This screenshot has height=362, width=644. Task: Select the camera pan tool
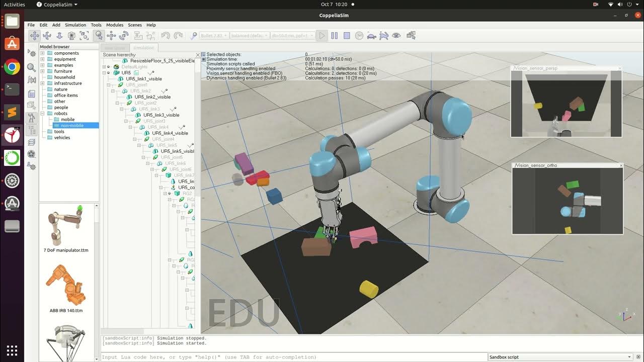(34, 36)
